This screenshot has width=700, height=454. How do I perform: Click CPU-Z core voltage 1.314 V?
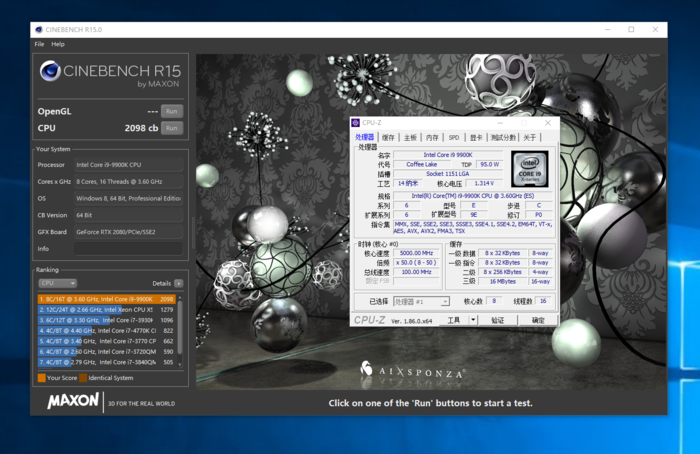[x=484, y=183]
